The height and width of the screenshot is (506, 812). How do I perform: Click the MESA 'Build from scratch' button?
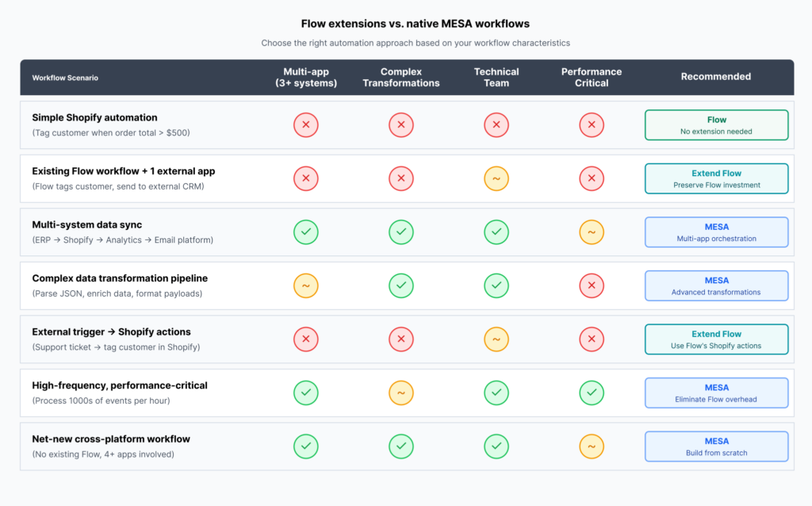coord(716,446)
